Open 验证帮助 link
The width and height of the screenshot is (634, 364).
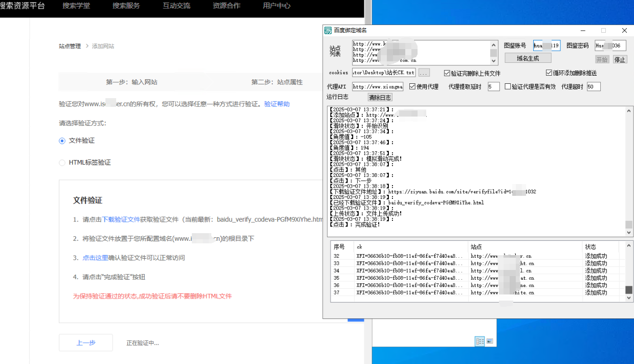pos(277,104)
